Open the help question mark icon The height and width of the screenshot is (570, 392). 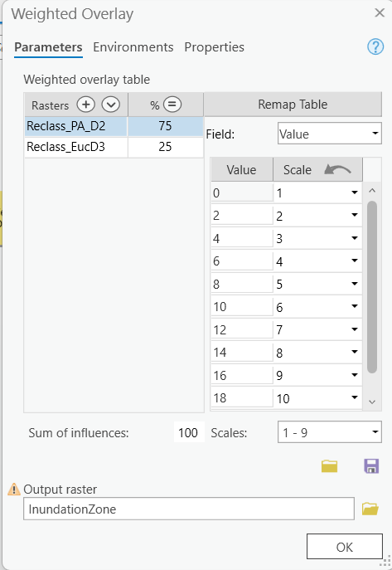click(x=375, y=47)
